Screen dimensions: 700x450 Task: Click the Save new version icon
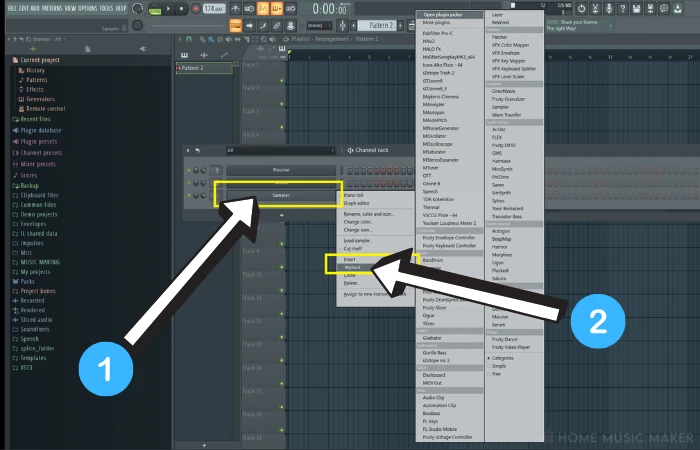650,8
